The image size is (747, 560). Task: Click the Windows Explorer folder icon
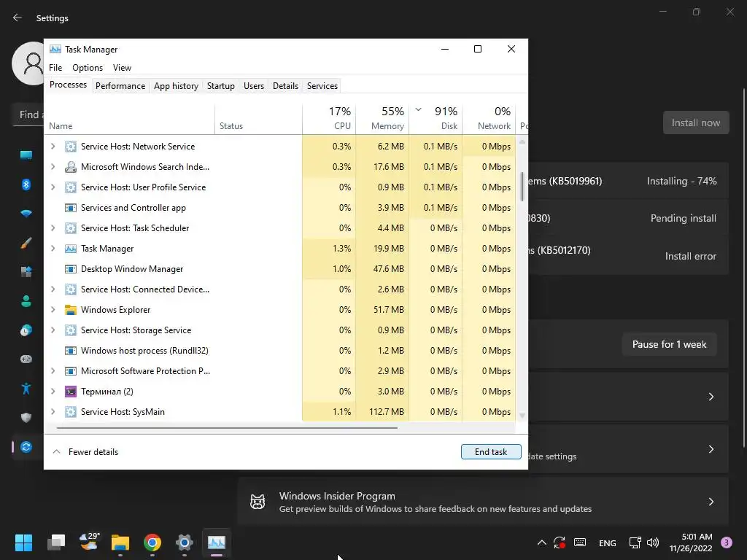click(x=71, y=310)
